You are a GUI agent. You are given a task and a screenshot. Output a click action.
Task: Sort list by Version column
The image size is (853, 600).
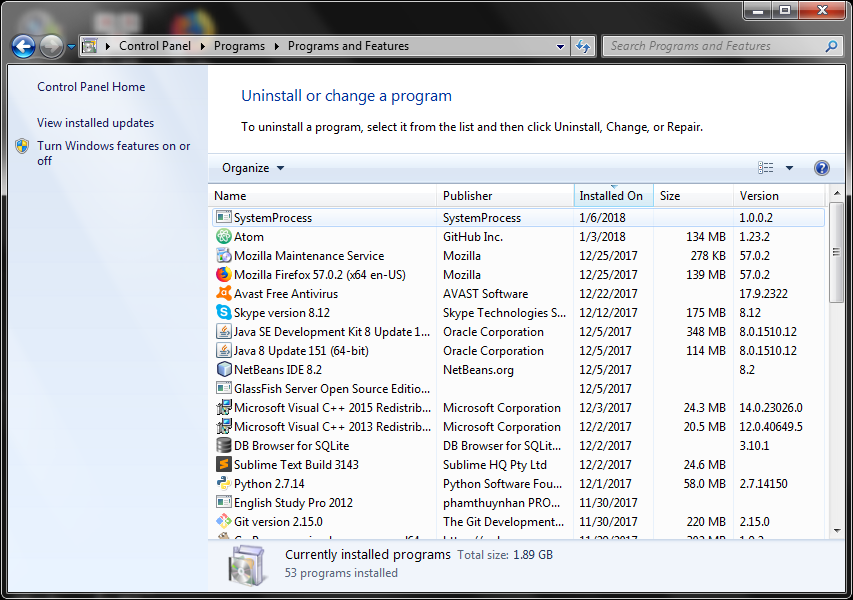[780, 196]
